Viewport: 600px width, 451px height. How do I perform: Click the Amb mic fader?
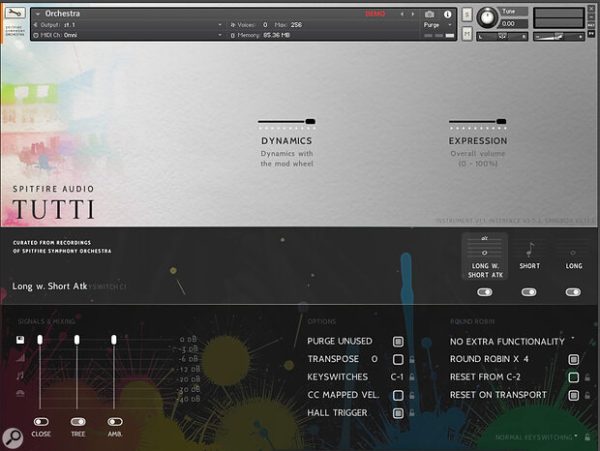point(114,340)
